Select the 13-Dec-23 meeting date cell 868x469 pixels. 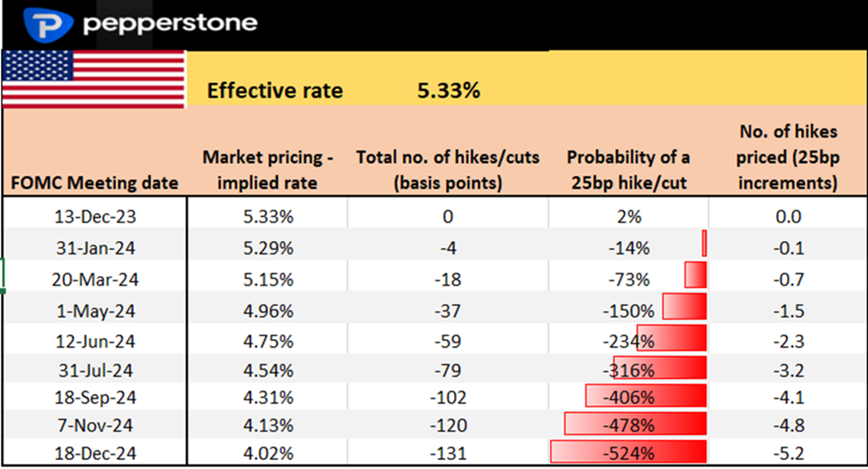point(95,216)
